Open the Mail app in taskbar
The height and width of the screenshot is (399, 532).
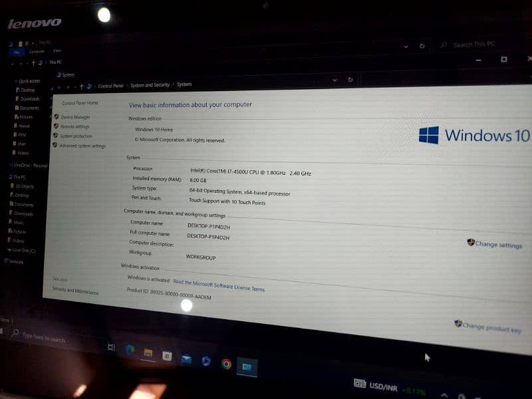[186, 358]
